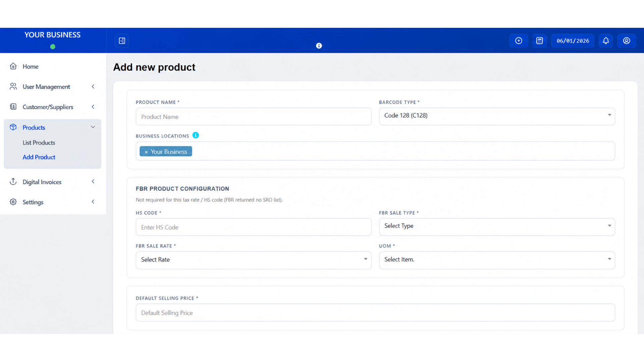Open Add Product submenu link

pyautogui.click(x=39, y=157)
